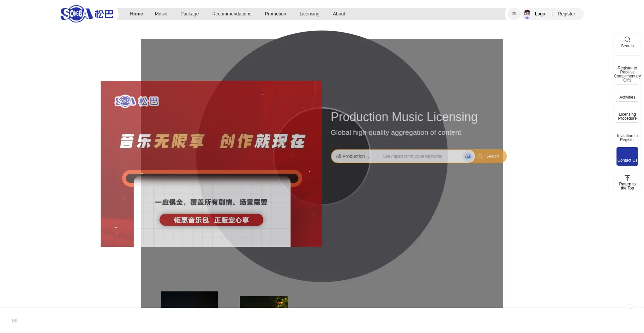
Task: Click the Songba logo in top left
Action: point(87,14)
